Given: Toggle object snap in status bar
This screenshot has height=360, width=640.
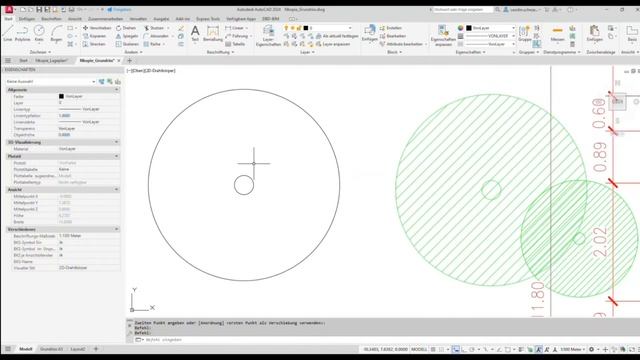Looking at the screenshot, I should click(507, 349).
